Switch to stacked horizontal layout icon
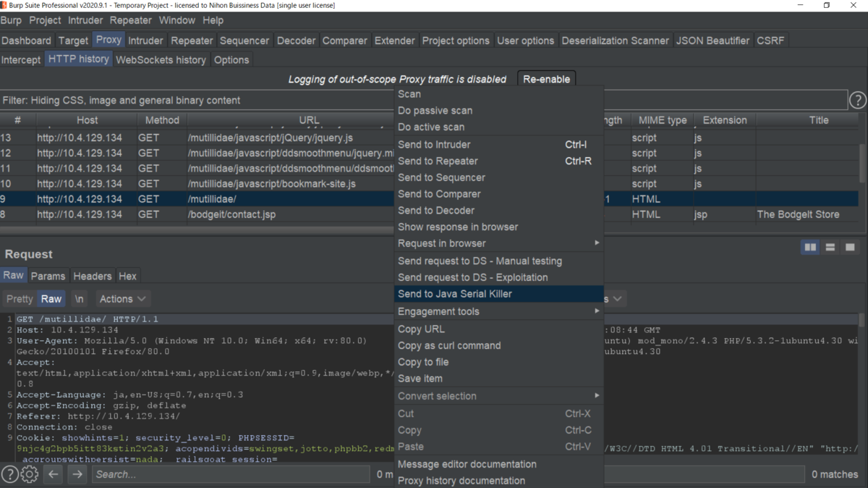 point(830,248)
